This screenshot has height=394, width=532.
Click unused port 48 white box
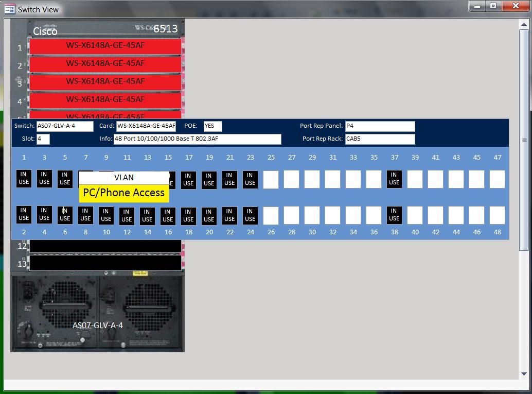click(x=497, y=215)
